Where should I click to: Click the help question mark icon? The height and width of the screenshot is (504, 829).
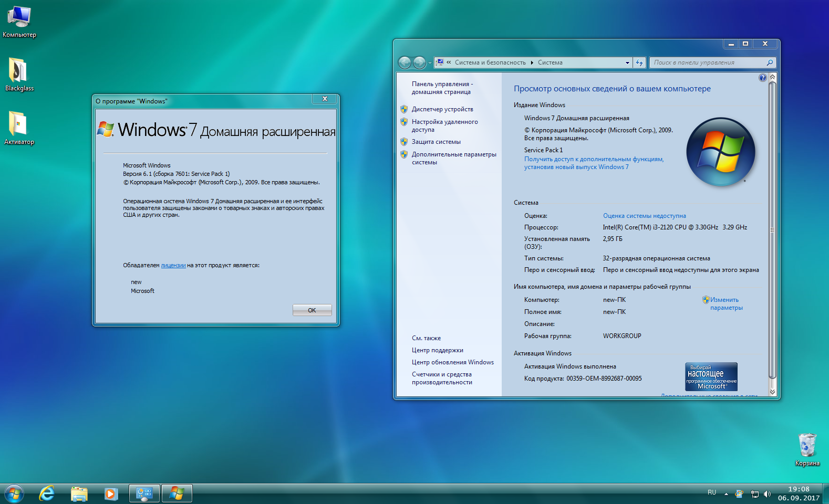(x=762, y=78)
